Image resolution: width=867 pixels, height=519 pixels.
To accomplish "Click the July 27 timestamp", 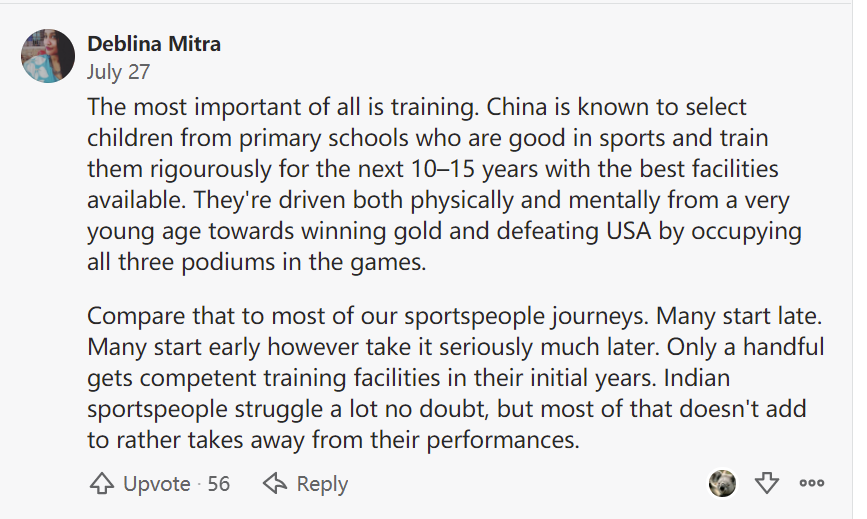I will pos(118,72).
